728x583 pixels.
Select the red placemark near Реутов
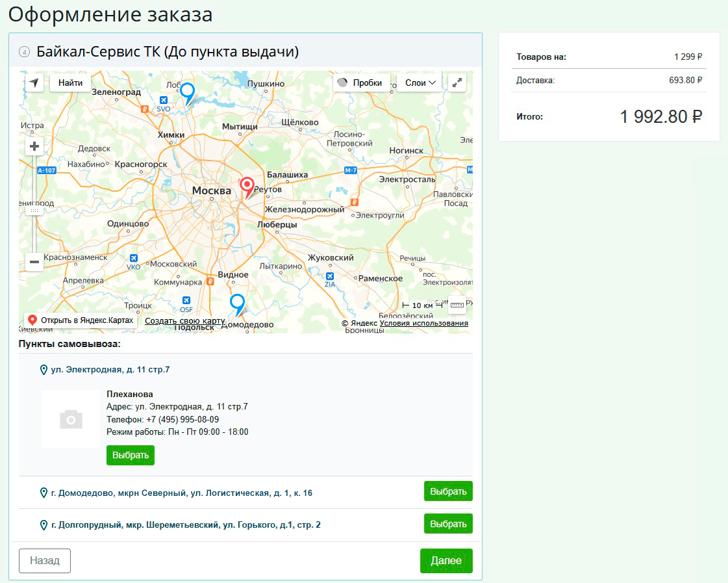pyautogui.click(x=247, y=187)
